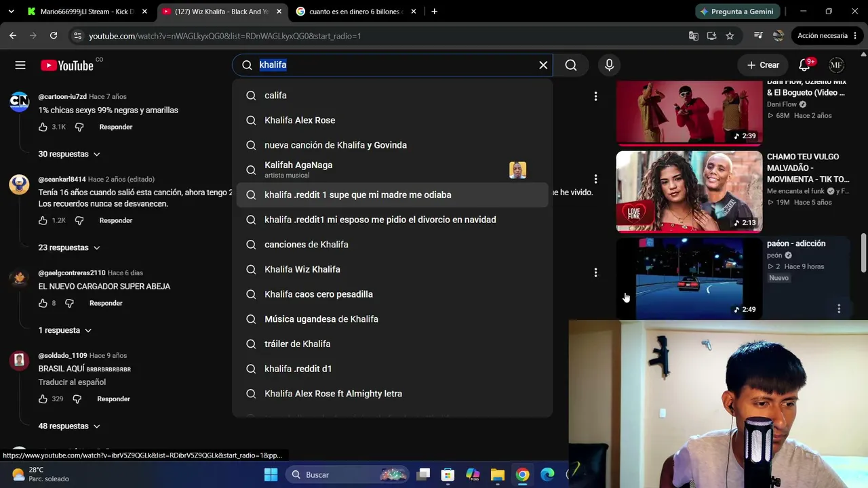Switch to the cuanto es en dinero 6 billones tab

pyautogui.click(x=355, y=12)
